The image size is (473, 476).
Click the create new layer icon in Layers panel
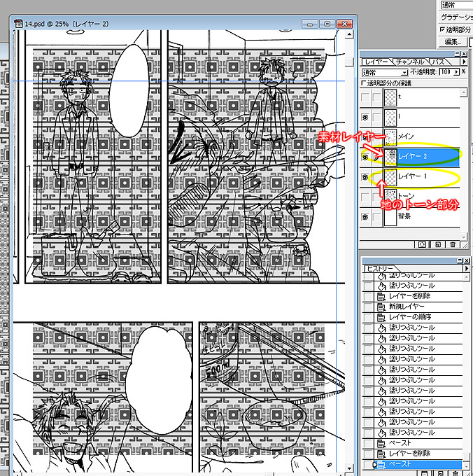[x=438, y=244]
